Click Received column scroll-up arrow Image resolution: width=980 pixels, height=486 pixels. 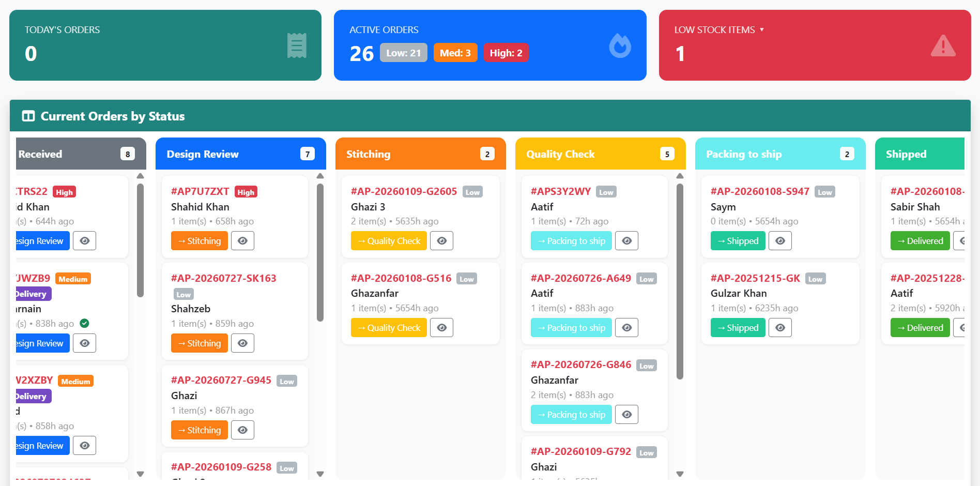click(140, 176)
